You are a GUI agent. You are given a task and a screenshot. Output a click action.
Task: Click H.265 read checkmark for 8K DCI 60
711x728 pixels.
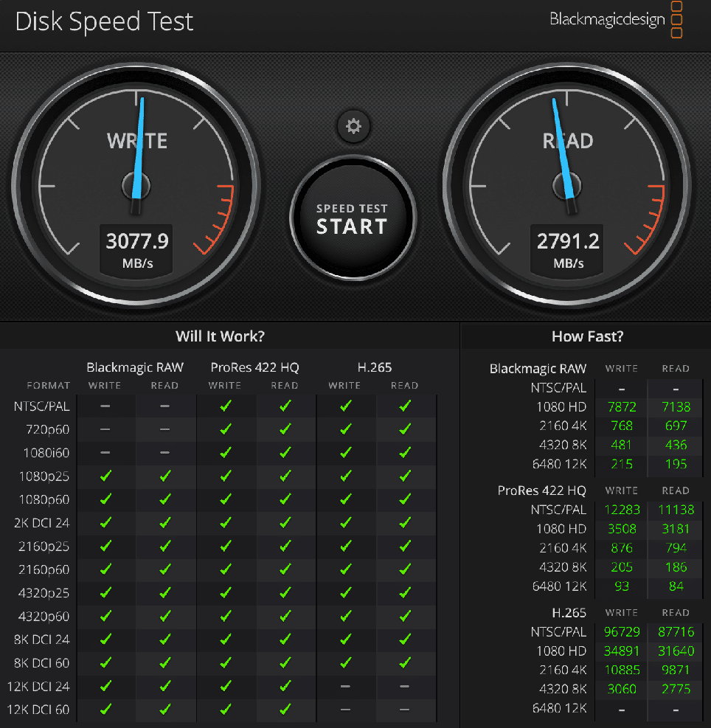point(404,662)
